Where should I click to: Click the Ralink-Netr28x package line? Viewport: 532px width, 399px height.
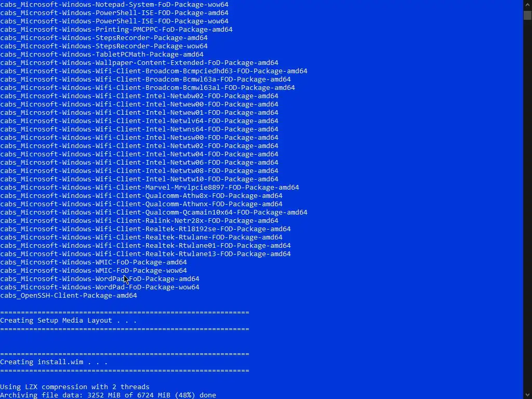point(139,220)
